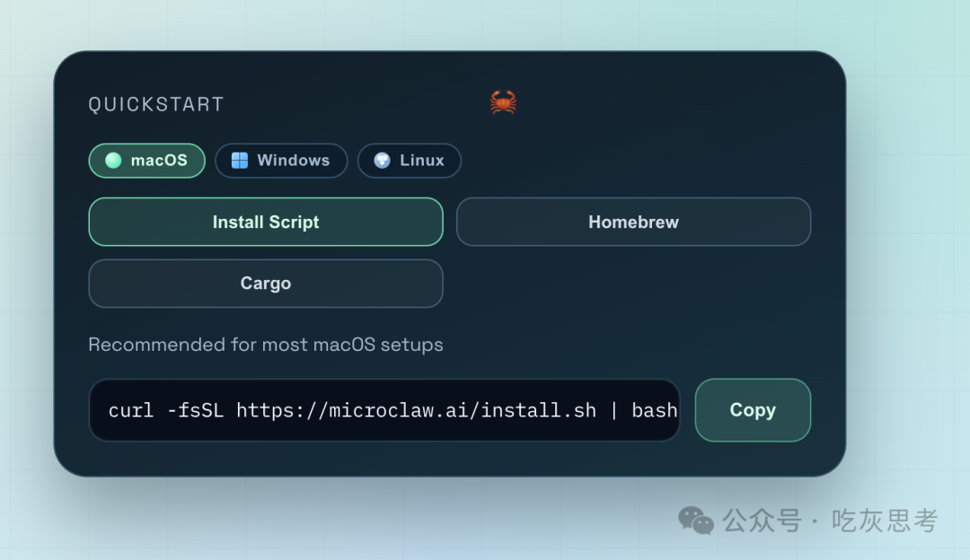Click the 'Recommended for most macOS setups' text
The image size is (970, 560).
click(266, 345)
